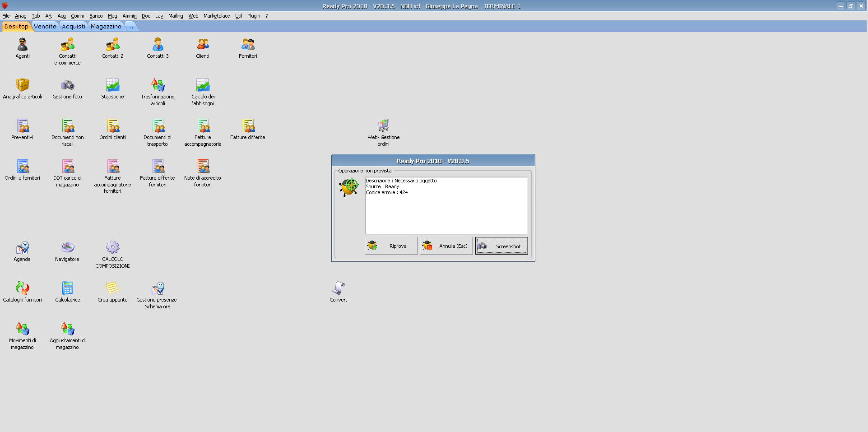This screenshot has width=868, height=432.
Task: Switch to the Magazzino tab
Action: (x=106, y=26)
